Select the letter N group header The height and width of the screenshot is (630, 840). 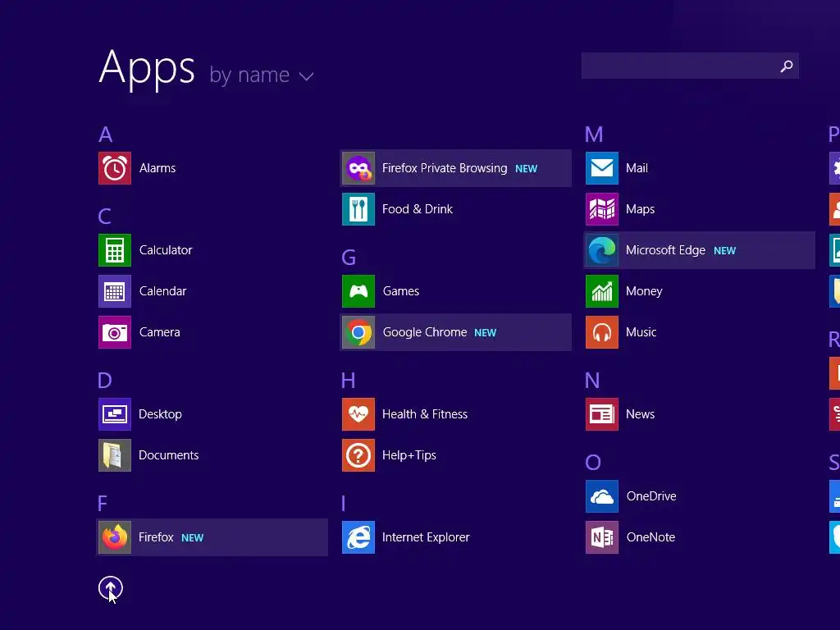[592, 381]
